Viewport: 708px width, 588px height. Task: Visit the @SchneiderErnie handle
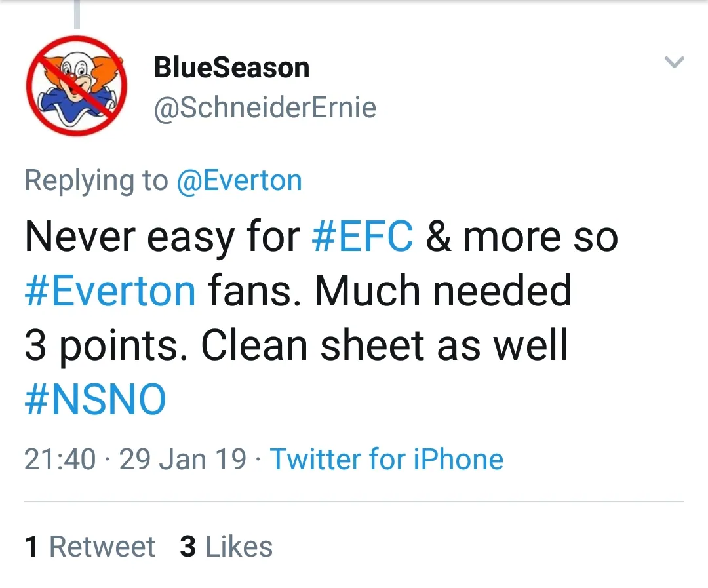265,108
